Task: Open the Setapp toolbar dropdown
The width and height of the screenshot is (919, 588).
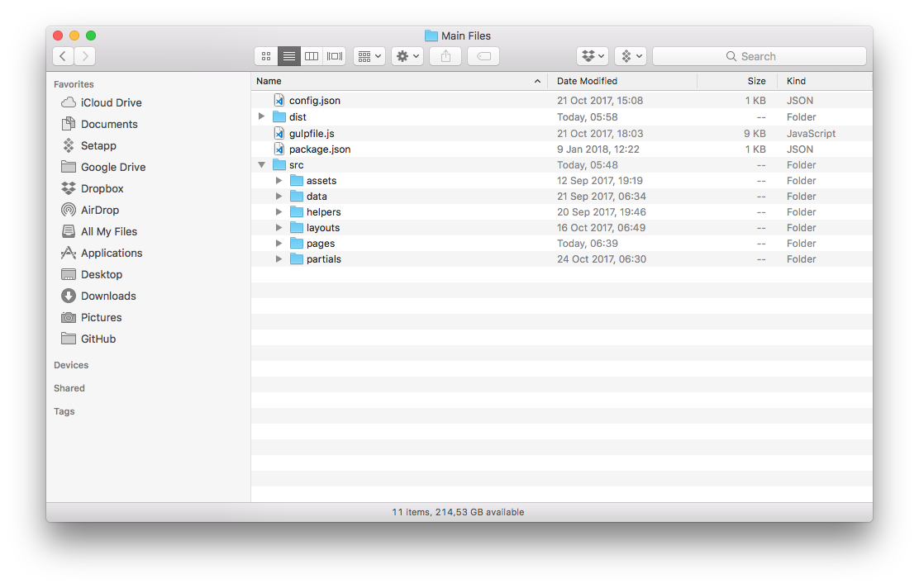Action: [631, 56]
